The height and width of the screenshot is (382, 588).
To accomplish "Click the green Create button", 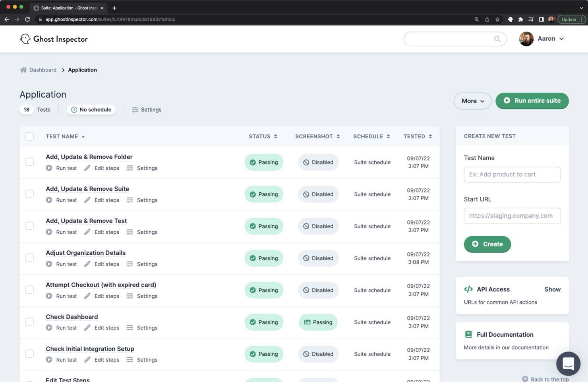I will point(487,244).
